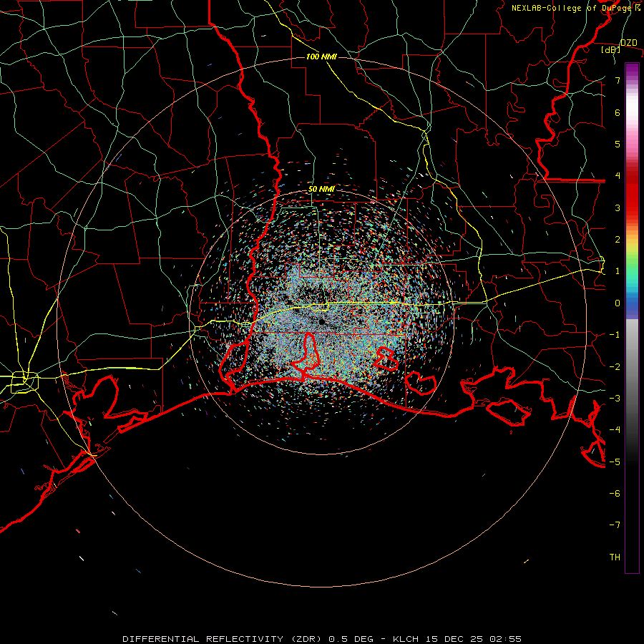Click the "50 NMI" range ring label
Image resolution: width=644 pixels, height=644 pixels.
pos(321,190)
